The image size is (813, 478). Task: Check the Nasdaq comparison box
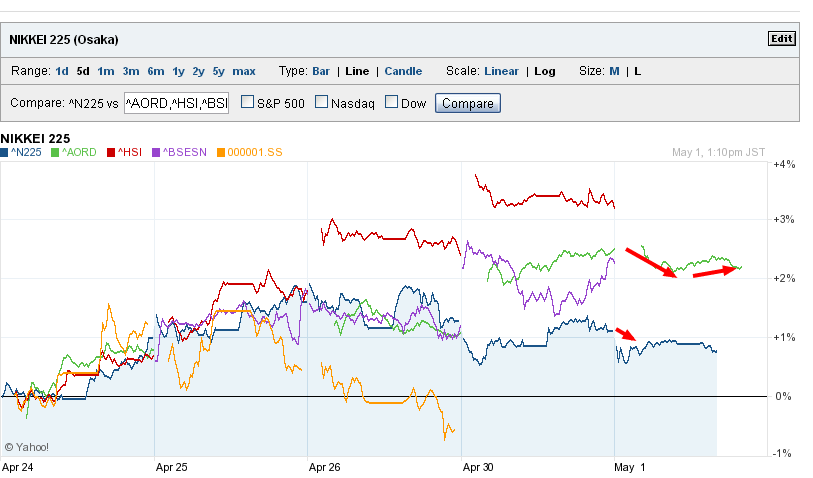(x=322, y=102)
